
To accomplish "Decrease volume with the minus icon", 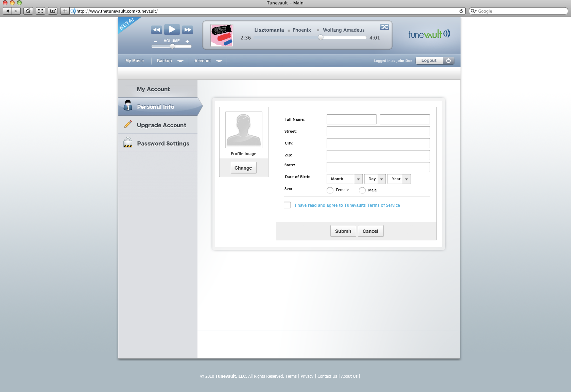I will pyautogui.click(x=155, y=41).
